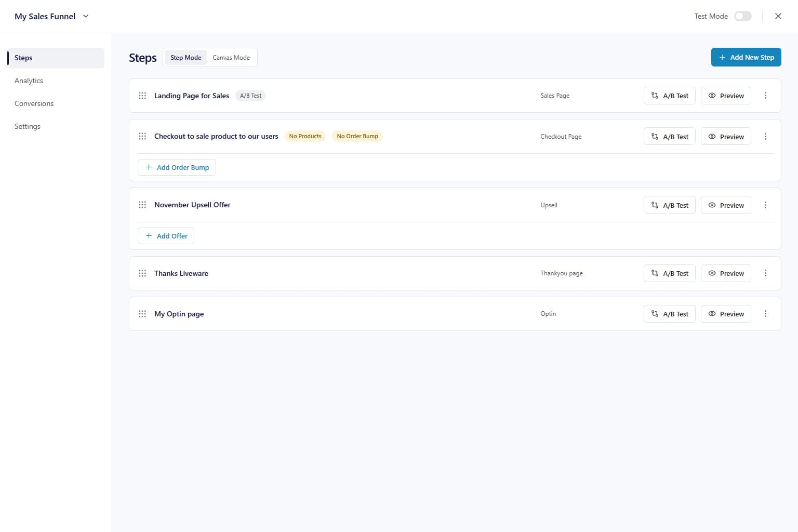Open the My Optin page title

pyautogui.click(x=179, y=314)
